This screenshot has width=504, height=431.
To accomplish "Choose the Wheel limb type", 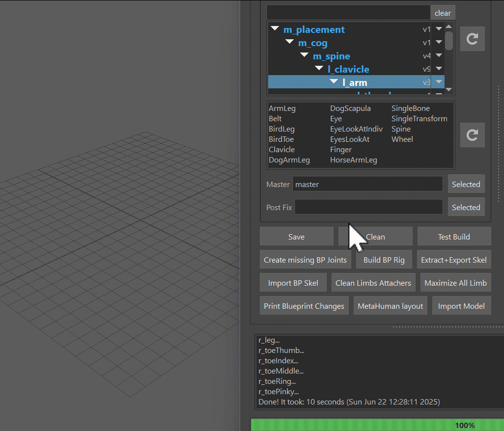I will tap(402, 139).
